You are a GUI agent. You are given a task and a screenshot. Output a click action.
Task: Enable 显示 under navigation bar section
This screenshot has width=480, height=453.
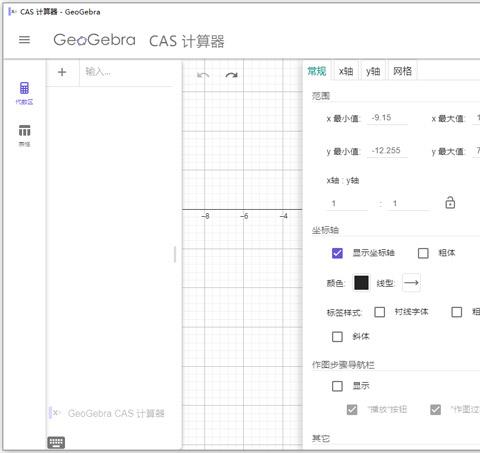337,386
